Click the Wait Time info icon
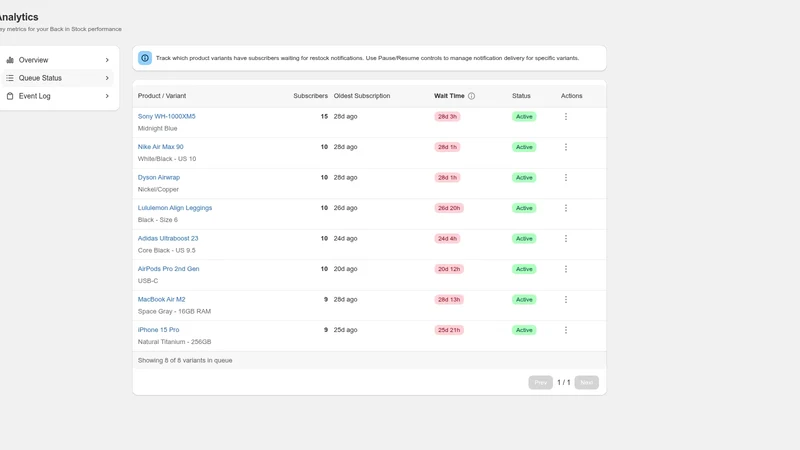The width and height of the screenshot is (800, 450). (x=471, y=96)
